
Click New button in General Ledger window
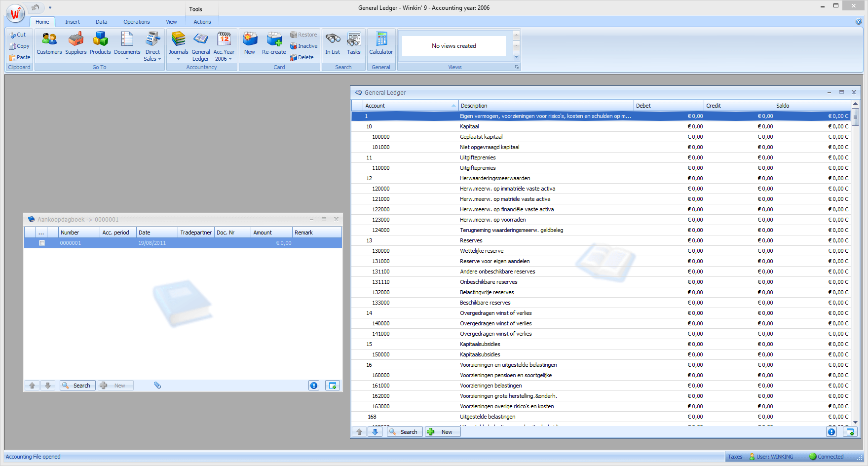pyautogui.click(x=443, y=432)
